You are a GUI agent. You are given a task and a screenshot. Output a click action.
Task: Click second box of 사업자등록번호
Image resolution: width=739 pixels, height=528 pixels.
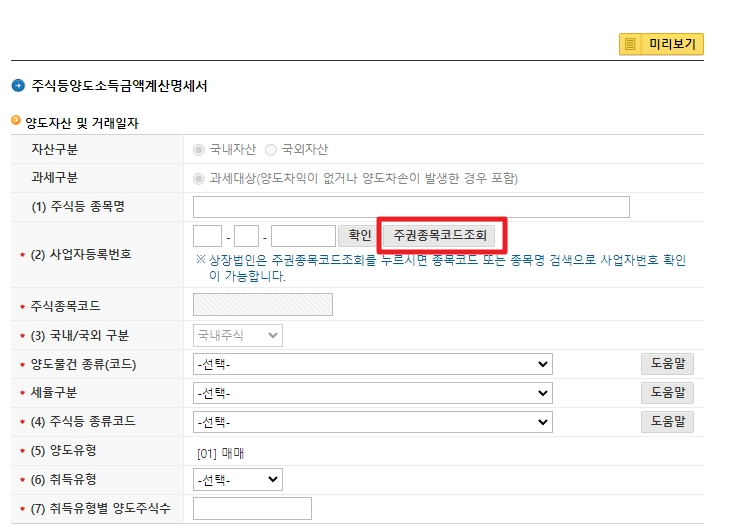pos(246,236)
